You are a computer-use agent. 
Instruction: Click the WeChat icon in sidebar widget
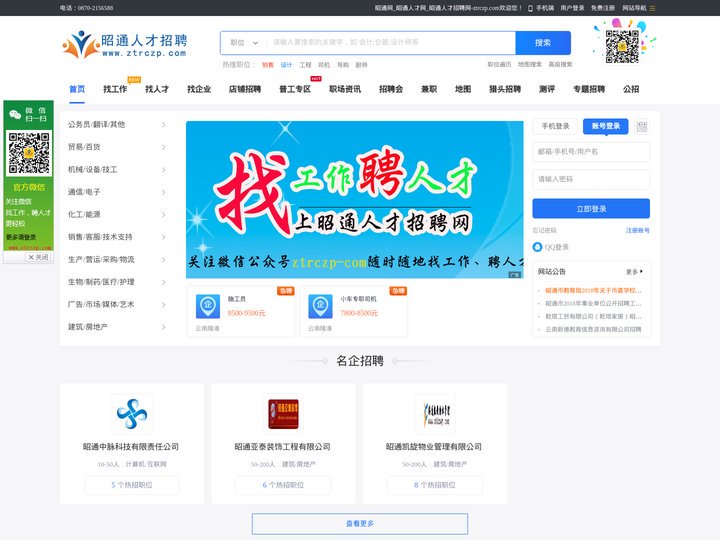coord(15,114)
